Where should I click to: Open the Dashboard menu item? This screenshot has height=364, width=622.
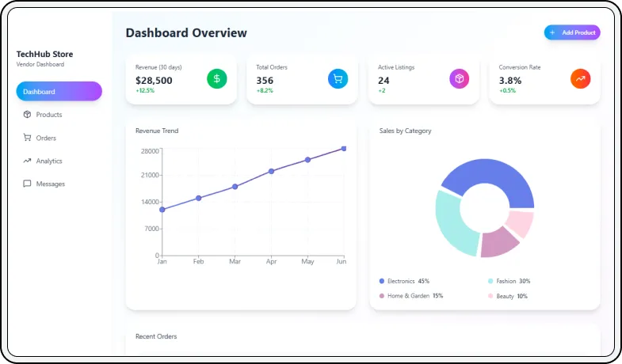coord(59,92)
